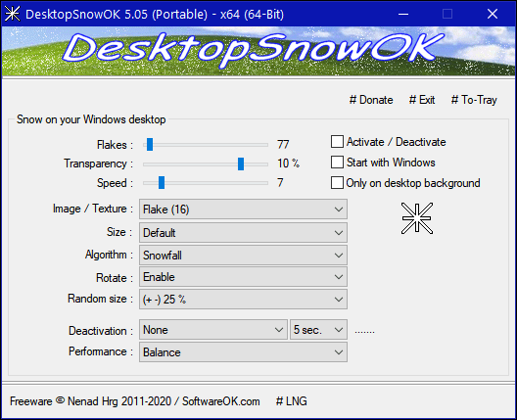Click the Transparency slider handle
Viewport: 517px width, 420px height.
[241, 163]
